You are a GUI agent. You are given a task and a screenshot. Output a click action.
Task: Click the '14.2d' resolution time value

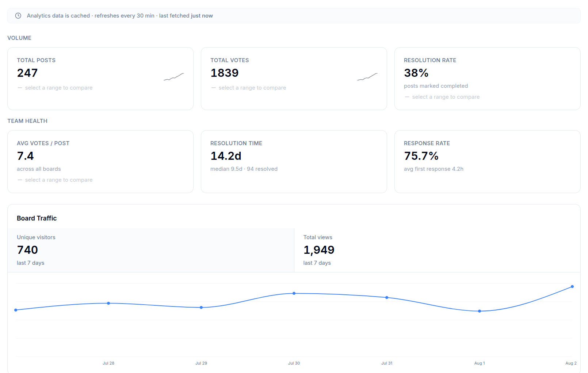(226, 156)
